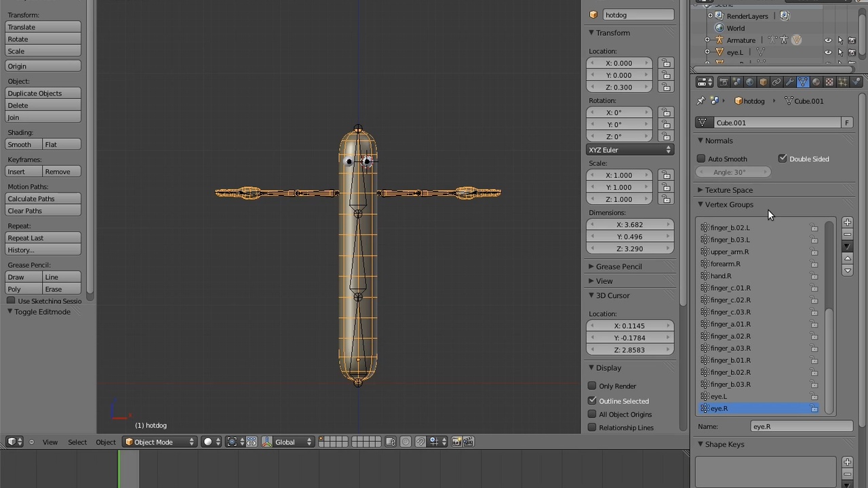
Task: Click the Z scale value field
Action: (x=618, y=199)
